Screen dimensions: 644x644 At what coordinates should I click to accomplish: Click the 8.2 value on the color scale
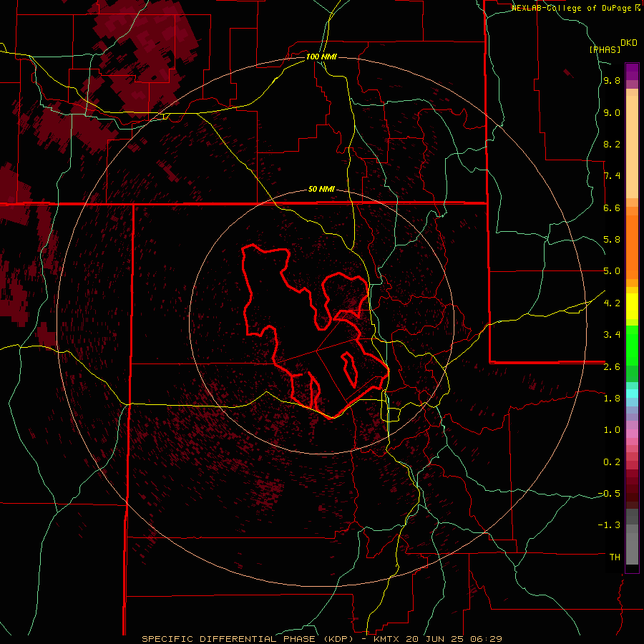(612, 144)
